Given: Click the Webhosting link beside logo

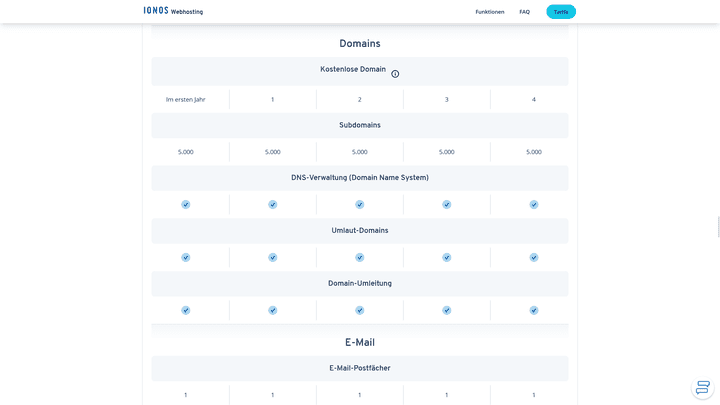Looking at the screenshot, I should 187,12.
